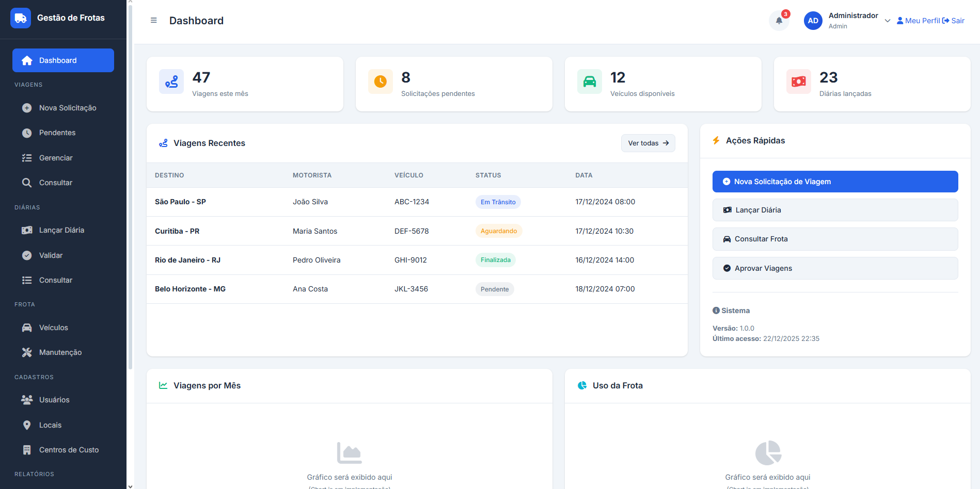Select Pendentes from the sidebar menu

(x=57, y=133)
